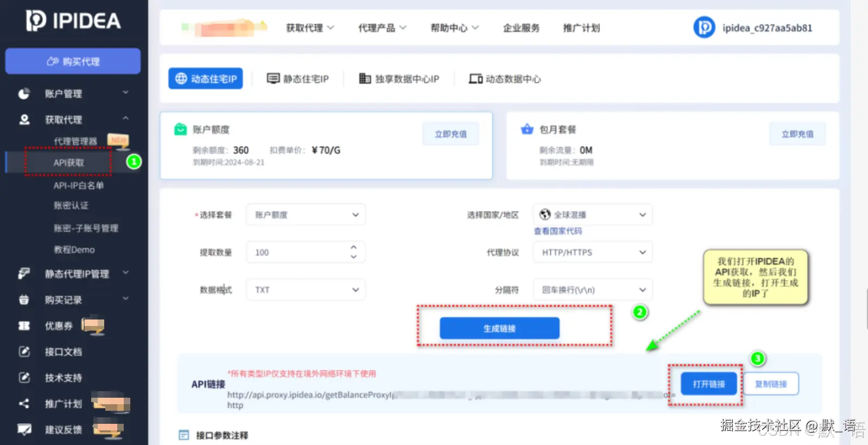
Task: Open 企业服务 in top navigation
Action: tap(521, 28)
